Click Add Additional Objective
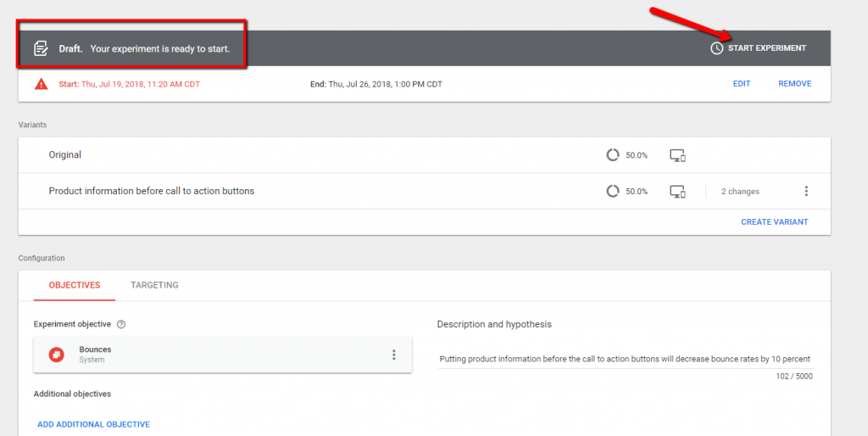 click(x=93, y=424)
